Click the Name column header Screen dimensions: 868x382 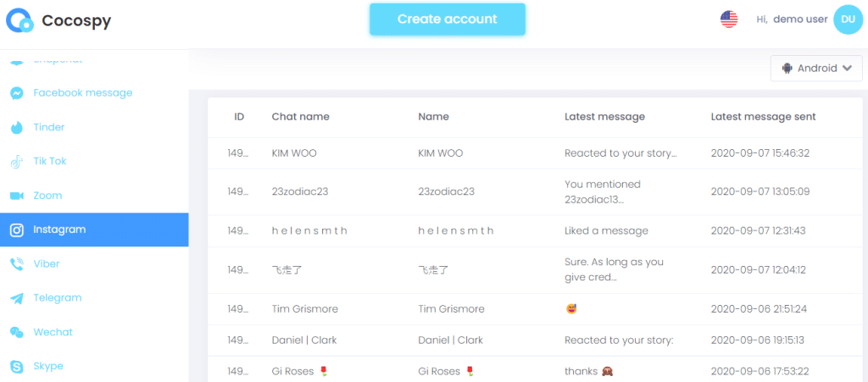point(433,117)
